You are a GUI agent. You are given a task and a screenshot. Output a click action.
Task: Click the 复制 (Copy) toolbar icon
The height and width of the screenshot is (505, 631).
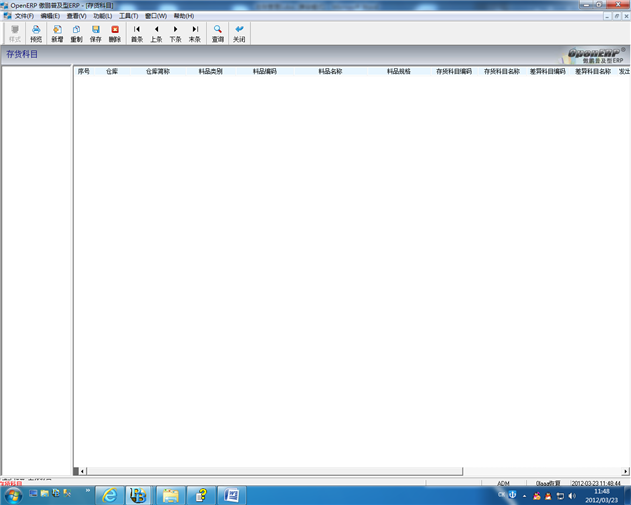76,33
